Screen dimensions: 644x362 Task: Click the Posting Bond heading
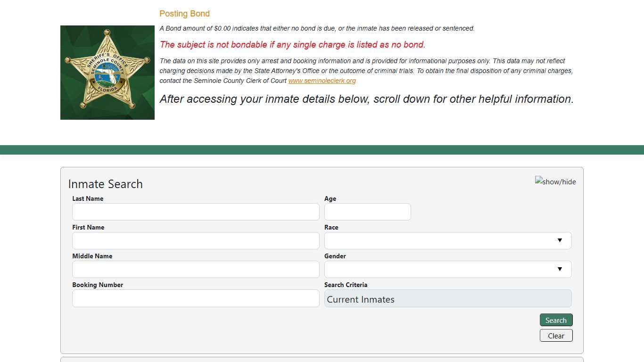coord(184,14)
